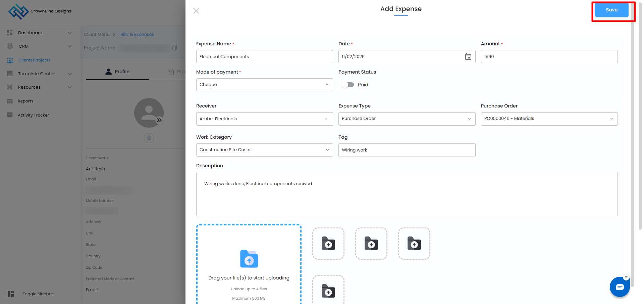Image resolution: width=644 pixels, height=304 pixels.
Task: Open Activity Tracker in the sidebar
Action: point(33,115)
